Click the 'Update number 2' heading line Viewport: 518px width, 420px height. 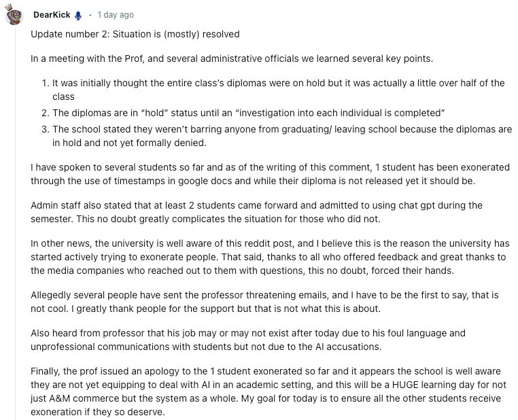point(135,34)
